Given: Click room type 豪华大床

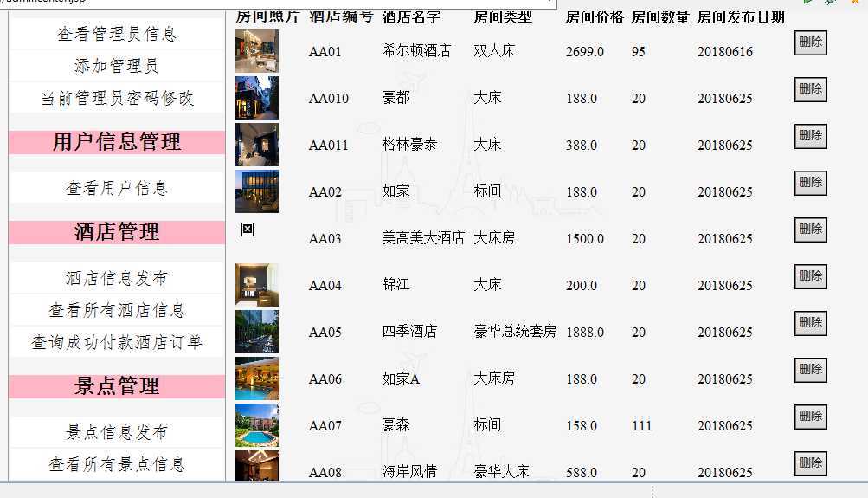Looking at the screenshot, I should point(502,472).
